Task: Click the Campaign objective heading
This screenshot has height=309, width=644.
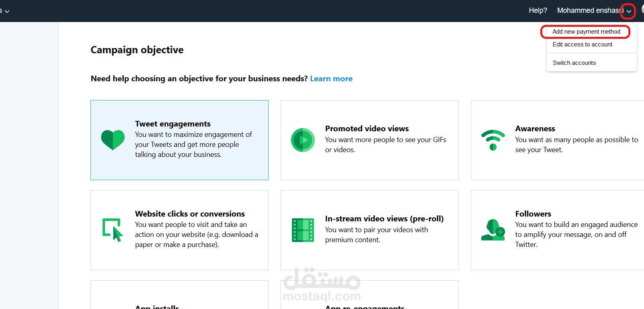Action: (x=137, y=50)
